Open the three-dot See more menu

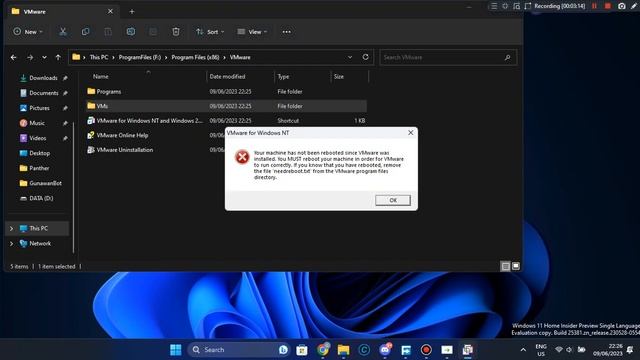point(287,32)
